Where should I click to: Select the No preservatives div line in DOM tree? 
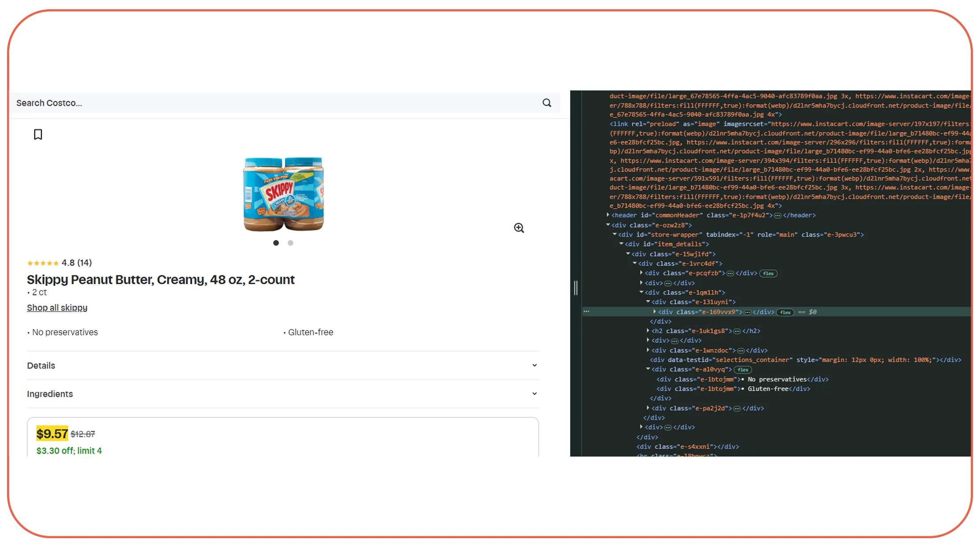[742, 379]
